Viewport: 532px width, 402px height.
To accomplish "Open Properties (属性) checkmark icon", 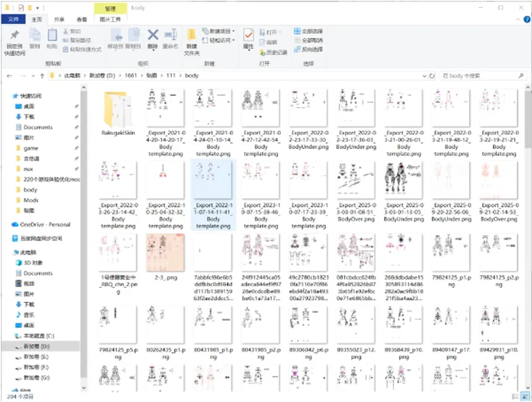I will coord(248,35).
